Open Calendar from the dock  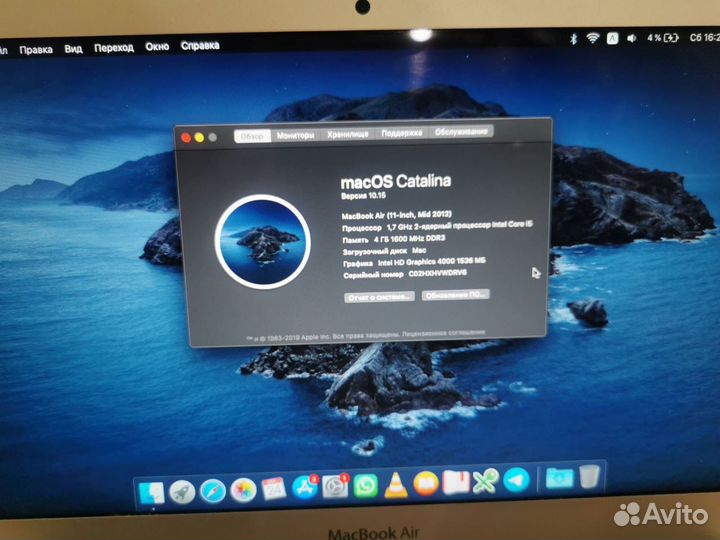[274, 489]
